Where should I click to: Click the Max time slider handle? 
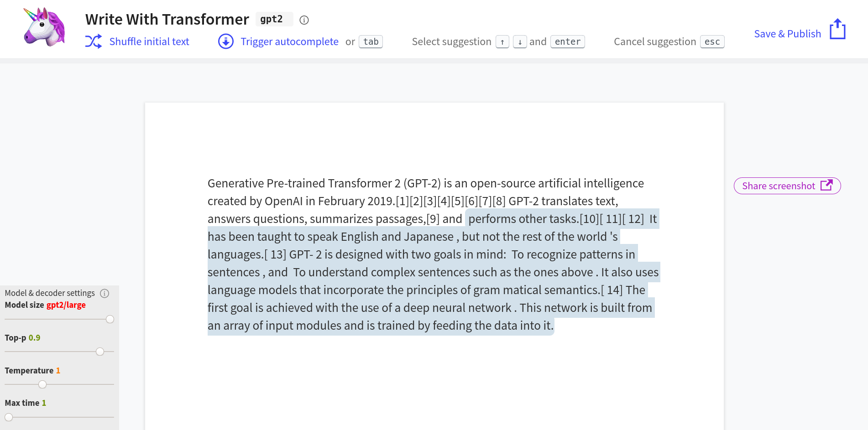tap(9, 417)
